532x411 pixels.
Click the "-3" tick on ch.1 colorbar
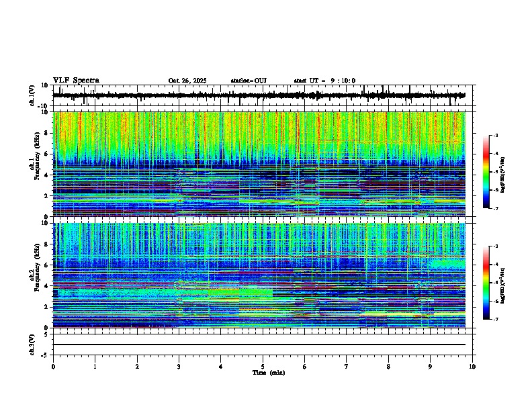496,136
